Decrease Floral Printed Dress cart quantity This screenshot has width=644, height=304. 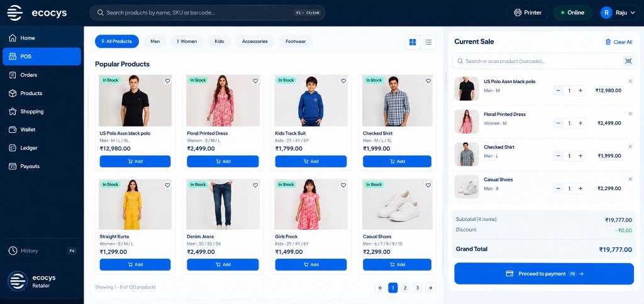[558, 123]
